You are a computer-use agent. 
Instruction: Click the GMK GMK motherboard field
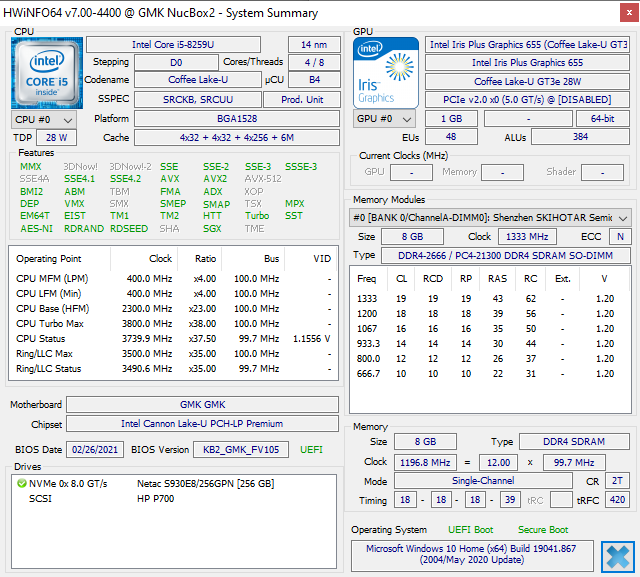[x=202, y=404]
